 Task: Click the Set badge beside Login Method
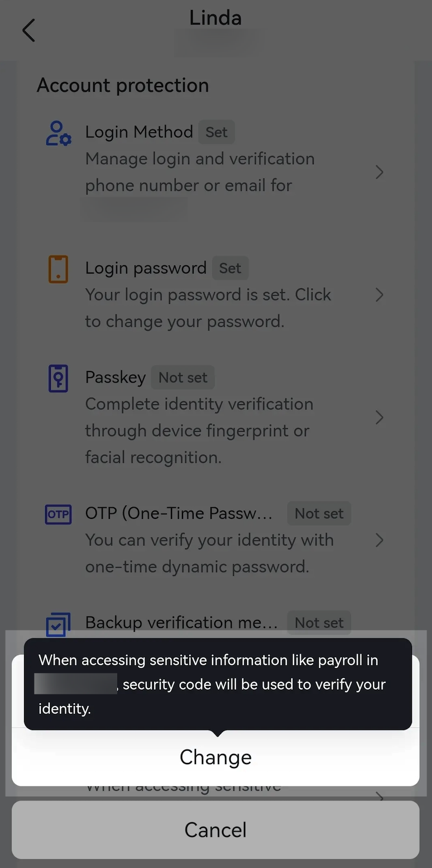[x=217, y=132]
